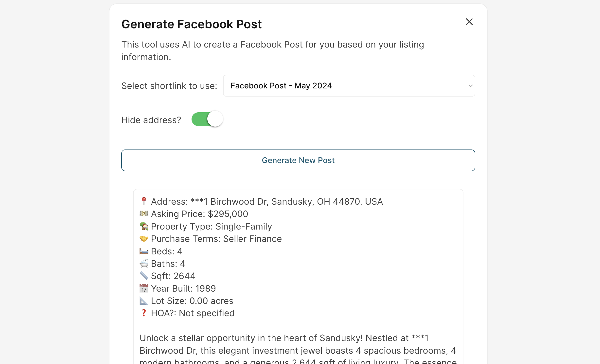Click the calendar Year Built emoji
Screen dimensions: 600x364
(144, 288)
